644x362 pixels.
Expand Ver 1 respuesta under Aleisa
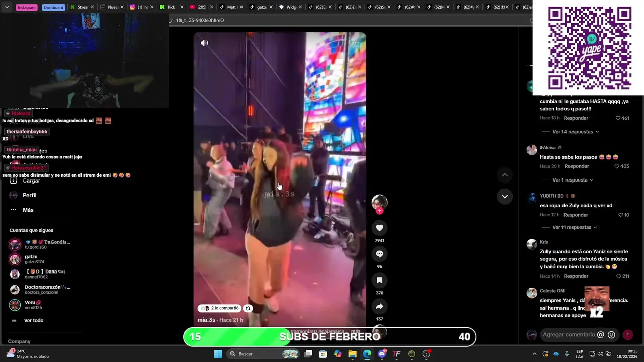click(x=573, y=180)
